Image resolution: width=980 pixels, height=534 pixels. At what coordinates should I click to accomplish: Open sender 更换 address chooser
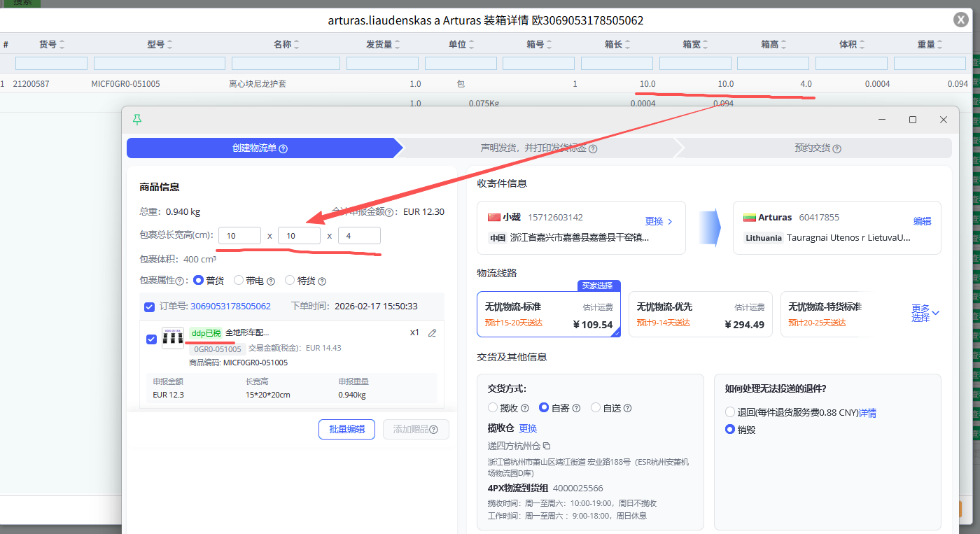(658, 221)
